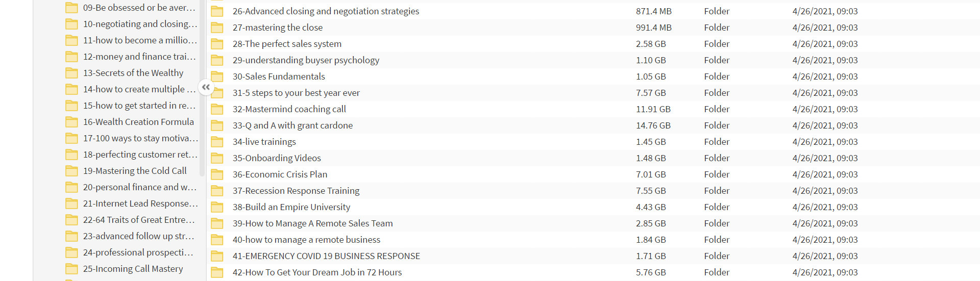Click the folder icon of 42-How To Get Your Dream Job
980x281 pixels.
click(x=217, y=272)
